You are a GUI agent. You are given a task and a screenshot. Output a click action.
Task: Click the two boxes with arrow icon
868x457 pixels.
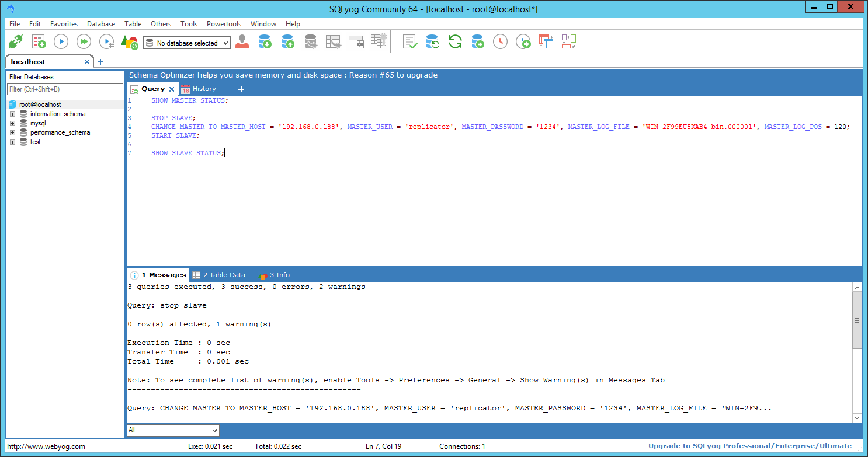pos(569,42)
